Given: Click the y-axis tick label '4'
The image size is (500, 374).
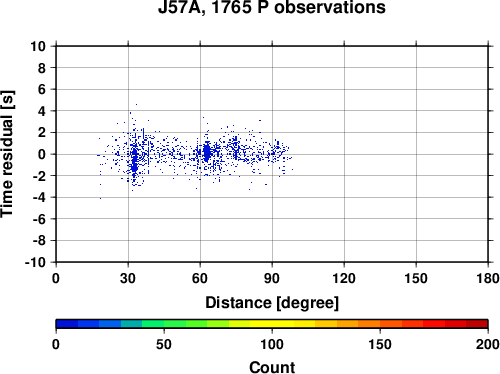Looking at the screenshot, I should [42, 111].
